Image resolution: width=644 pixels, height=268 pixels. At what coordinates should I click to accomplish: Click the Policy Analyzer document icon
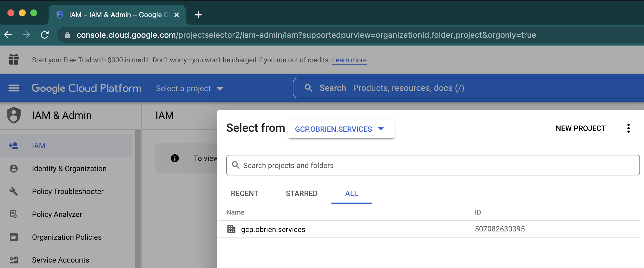pos(14,214)
